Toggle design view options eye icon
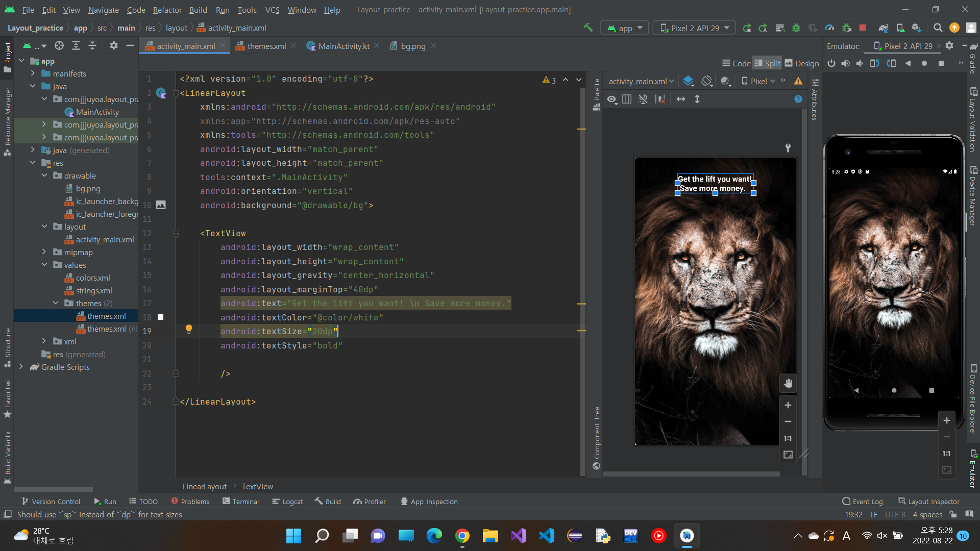This screenshot has height=551, width=980. coord(611,99)
